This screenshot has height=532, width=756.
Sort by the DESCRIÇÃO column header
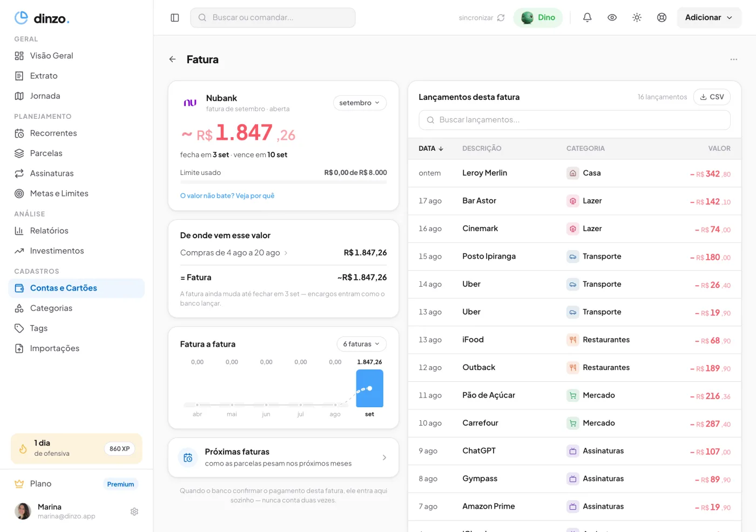click(x=482, y=149)
